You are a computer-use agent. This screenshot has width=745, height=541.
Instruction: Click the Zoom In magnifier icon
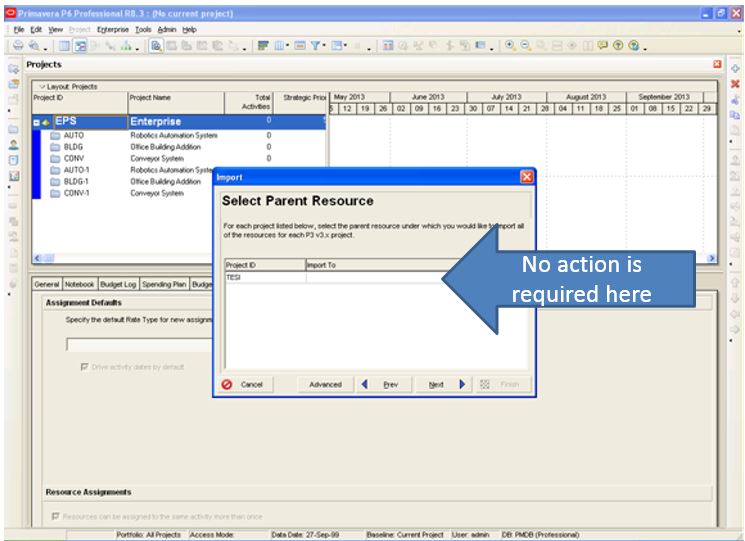click(x=511, y=46)
